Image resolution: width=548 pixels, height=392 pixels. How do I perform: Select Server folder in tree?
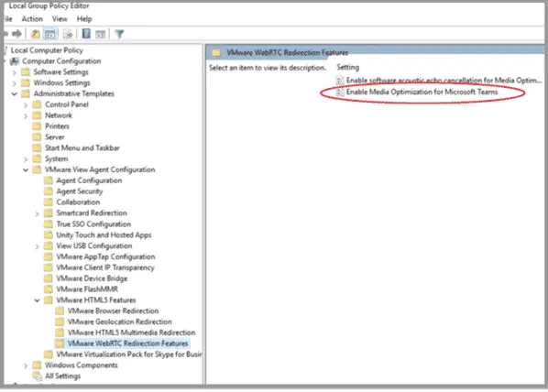click(x=54, y=137)
